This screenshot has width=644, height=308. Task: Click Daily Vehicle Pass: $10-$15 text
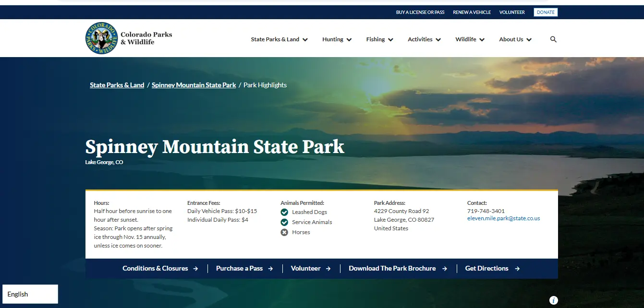(222, 211)
